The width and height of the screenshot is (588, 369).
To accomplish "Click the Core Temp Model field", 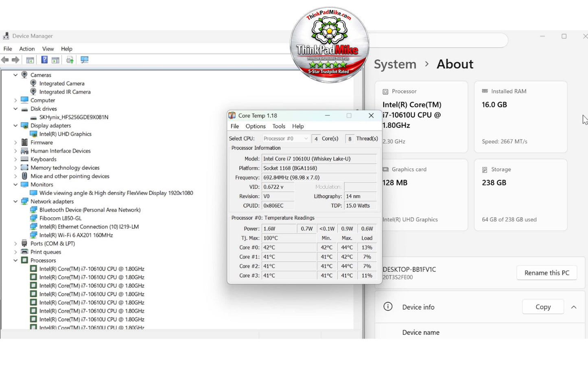I will coord(319,159).
